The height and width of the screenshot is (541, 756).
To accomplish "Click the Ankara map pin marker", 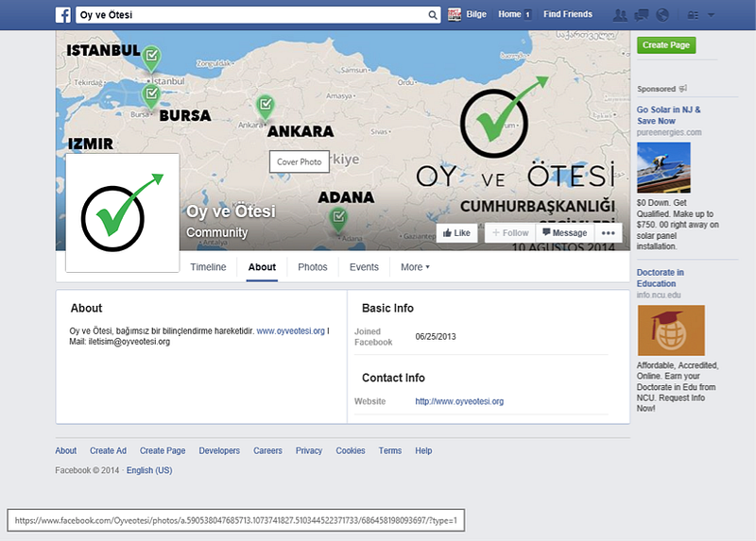I will (x=266, y=107).
